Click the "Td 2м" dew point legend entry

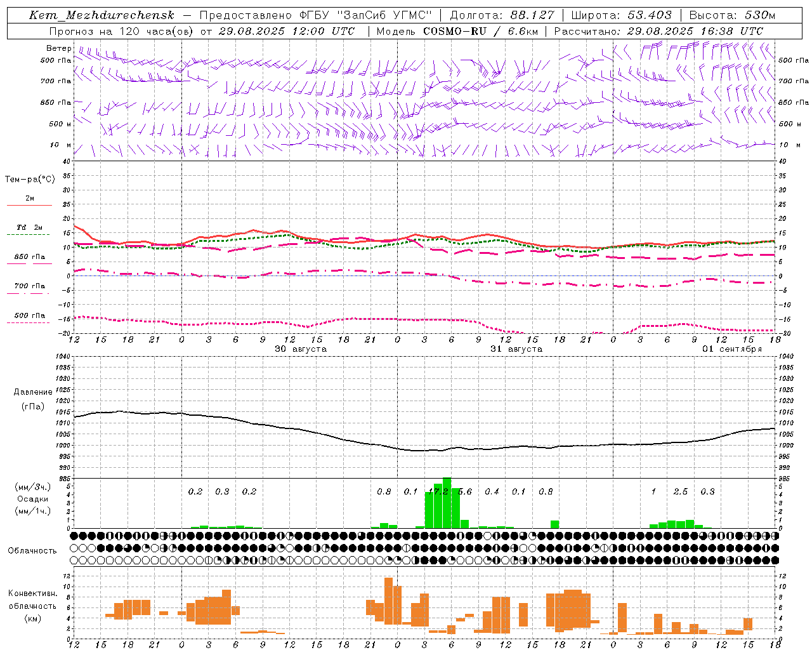[x=30, y=227]
